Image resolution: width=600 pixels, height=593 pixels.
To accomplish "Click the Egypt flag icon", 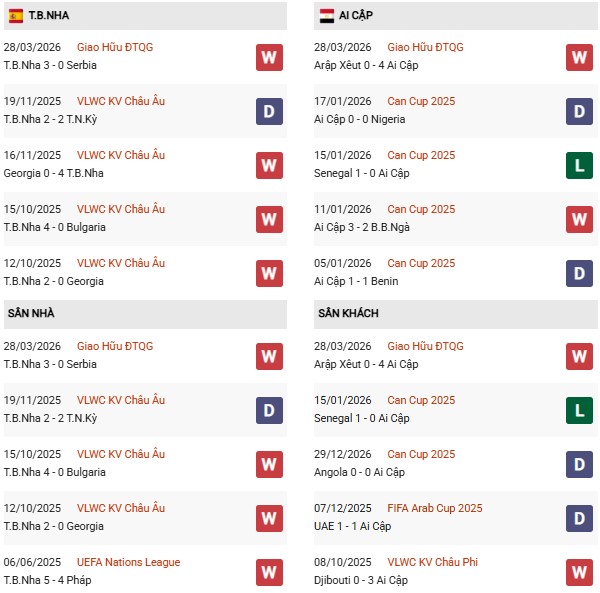I will click(327, 15).
